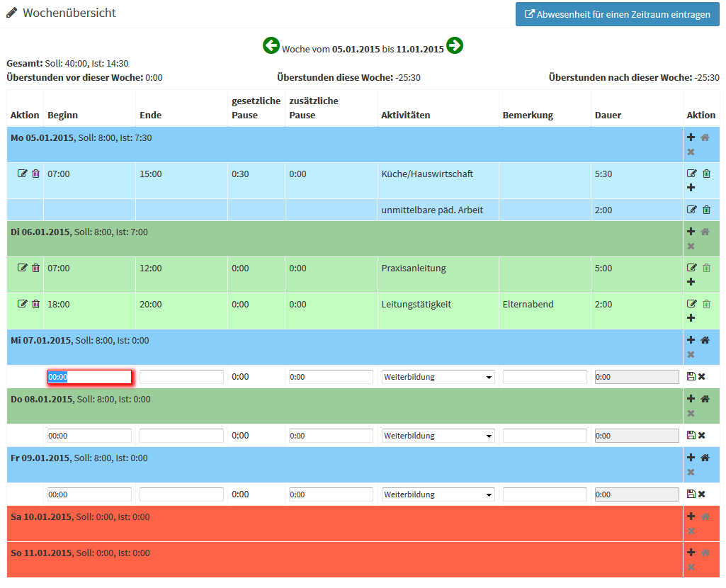Screen dimensions: 726x588
Task: Focus Thursday's Beginn time field
Action: coord(89,436)
